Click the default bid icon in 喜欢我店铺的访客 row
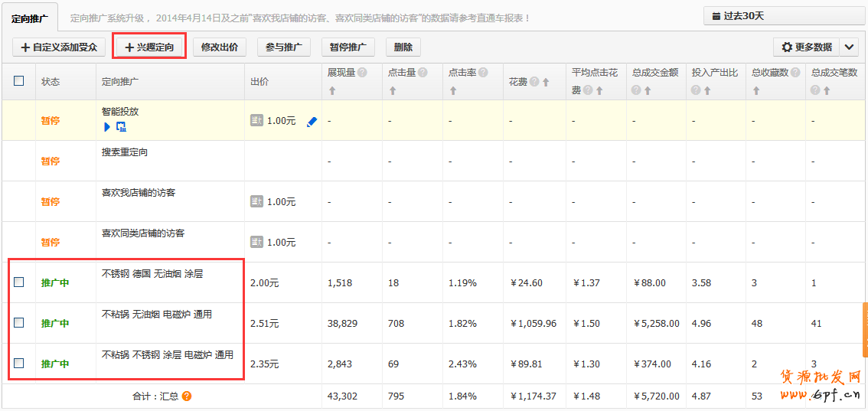This screenshot has height=411, width=868. [257, 201]
